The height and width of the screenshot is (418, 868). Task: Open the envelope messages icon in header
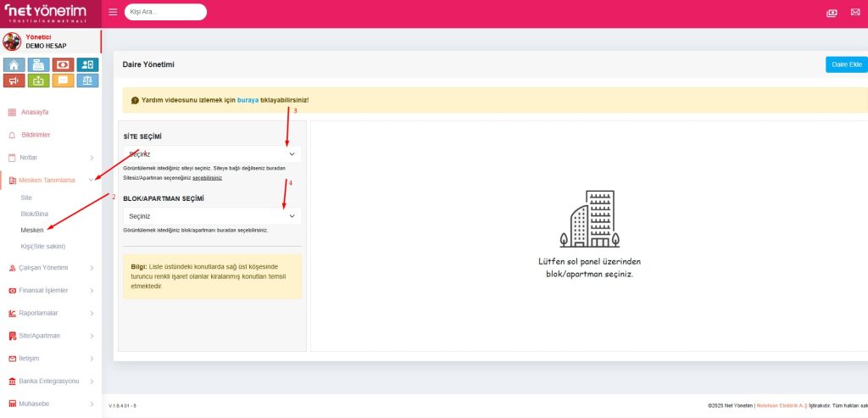[854, 13]
